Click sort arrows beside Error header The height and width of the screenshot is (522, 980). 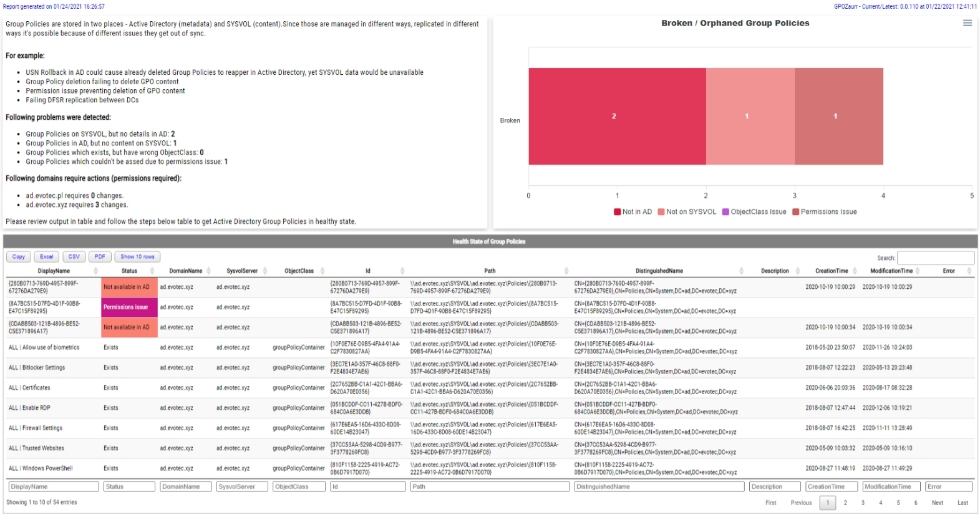pyautogui.click(x=969, y=271)
